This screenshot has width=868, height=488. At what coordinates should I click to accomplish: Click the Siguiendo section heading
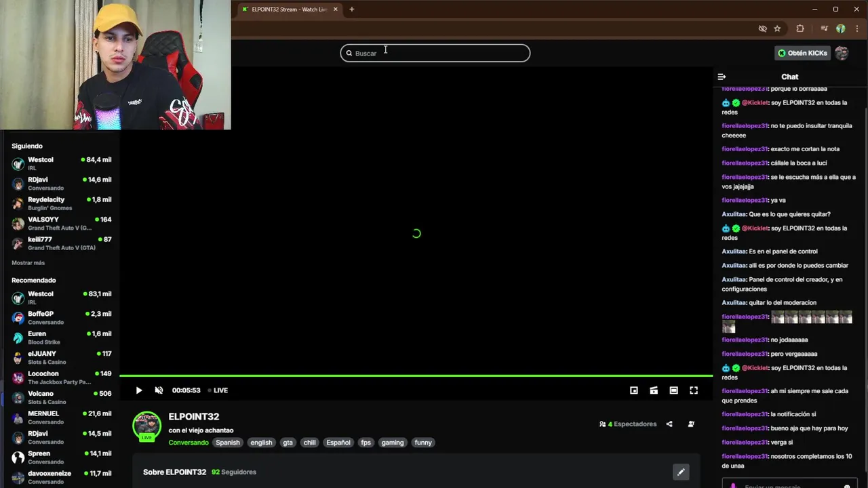point(27,146)
